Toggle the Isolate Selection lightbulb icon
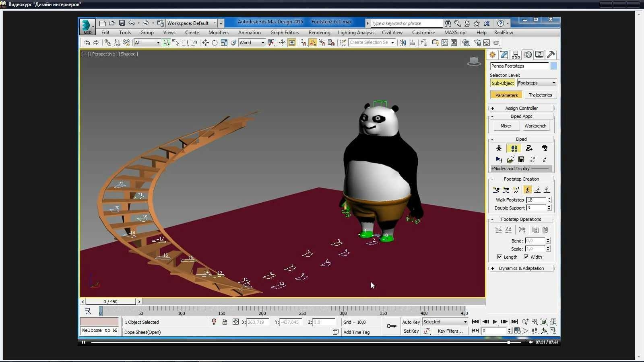644x362 pixels. point(214,322)
